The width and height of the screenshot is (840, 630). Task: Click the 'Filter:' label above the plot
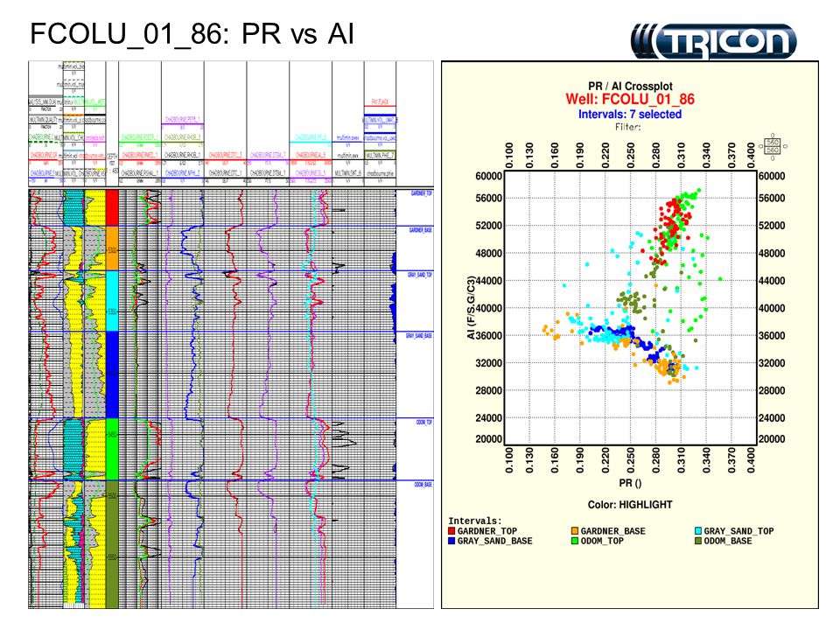coord(628,127)
